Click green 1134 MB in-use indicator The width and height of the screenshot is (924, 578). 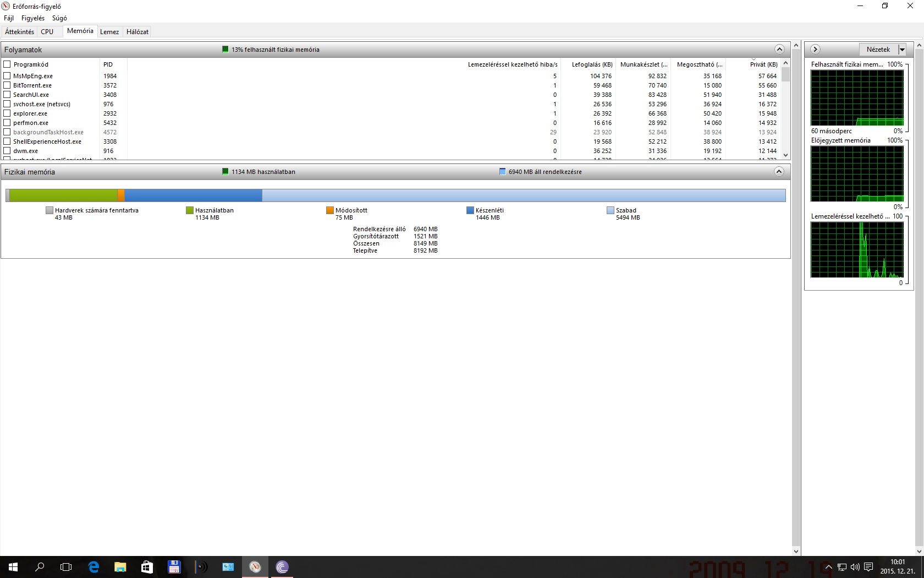pos(225,172)
